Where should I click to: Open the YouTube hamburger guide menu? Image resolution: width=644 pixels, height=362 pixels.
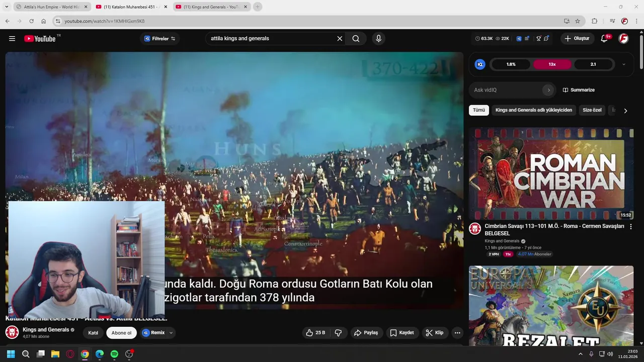pos(12,38)
